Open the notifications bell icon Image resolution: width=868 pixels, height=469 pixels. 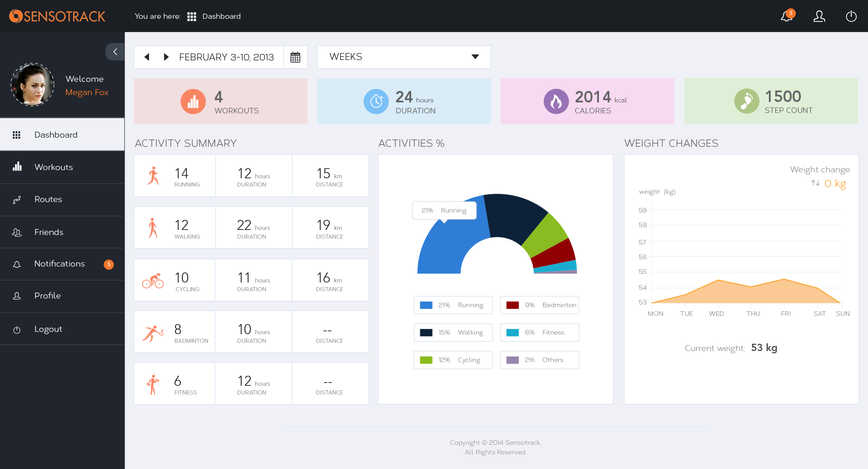[x=787, y=16]
